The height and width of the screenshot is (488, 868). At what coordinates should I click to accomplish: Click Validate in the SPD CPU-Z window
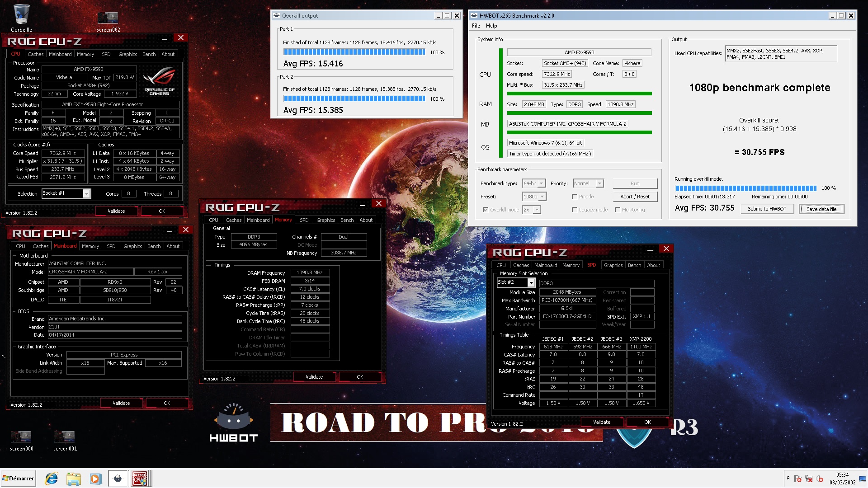coord(602,422)
